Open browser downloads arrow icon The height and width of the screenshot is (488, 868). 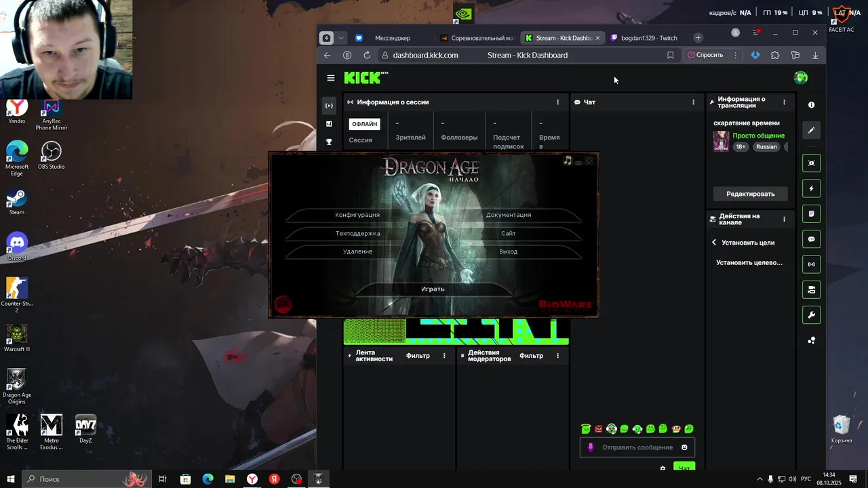(x=815, y=55)
